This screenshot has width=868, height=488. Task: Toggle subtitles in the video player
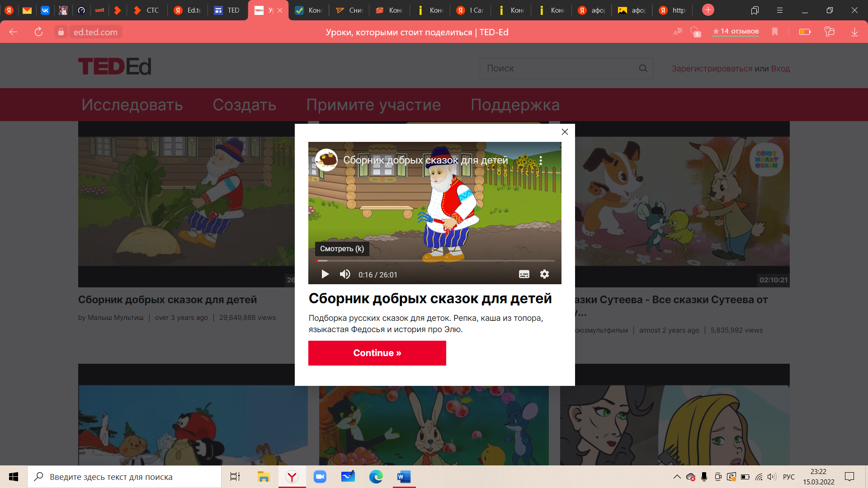[524, 274]
